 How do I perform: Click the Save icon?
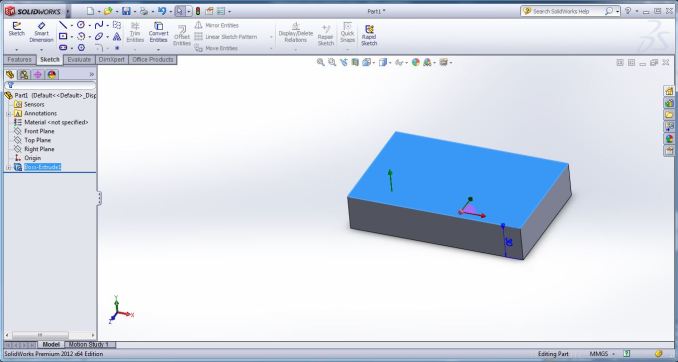coord(126,11)
